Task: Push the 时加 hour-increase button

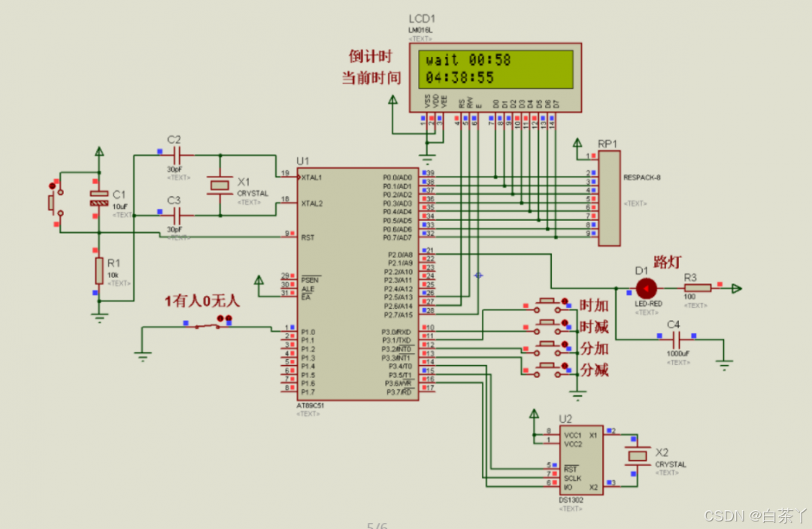Action: coord(548,304)
